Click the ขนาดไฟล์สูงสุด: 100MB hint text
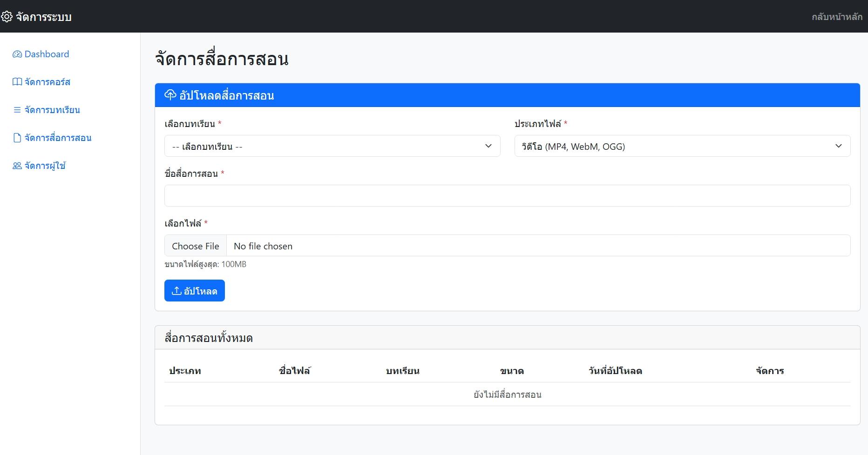The image size is (868, 455). (x=205, y=264)
